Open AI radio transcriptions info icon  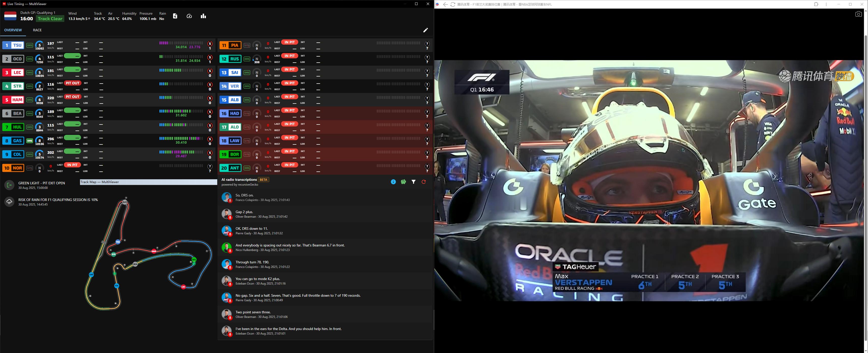click(393, 182)
